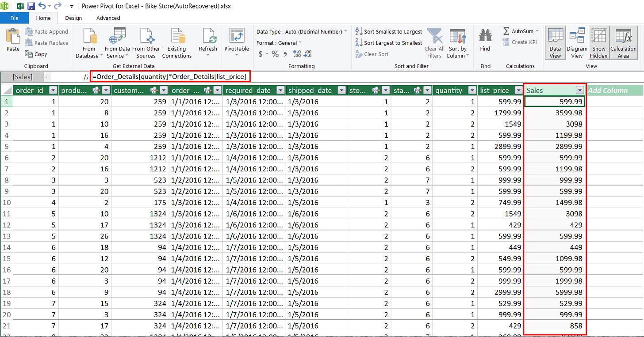
Task: Expand the Data Type dropdown
Action: point(302,32)
